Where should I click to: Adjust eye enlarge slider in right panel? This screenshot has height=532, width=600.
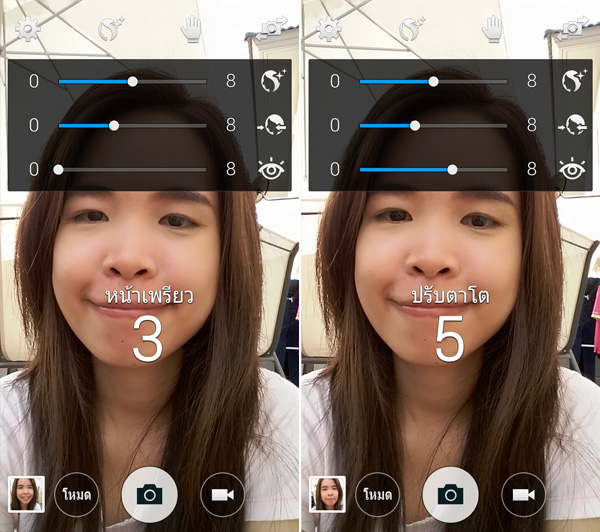pos(434,170)
